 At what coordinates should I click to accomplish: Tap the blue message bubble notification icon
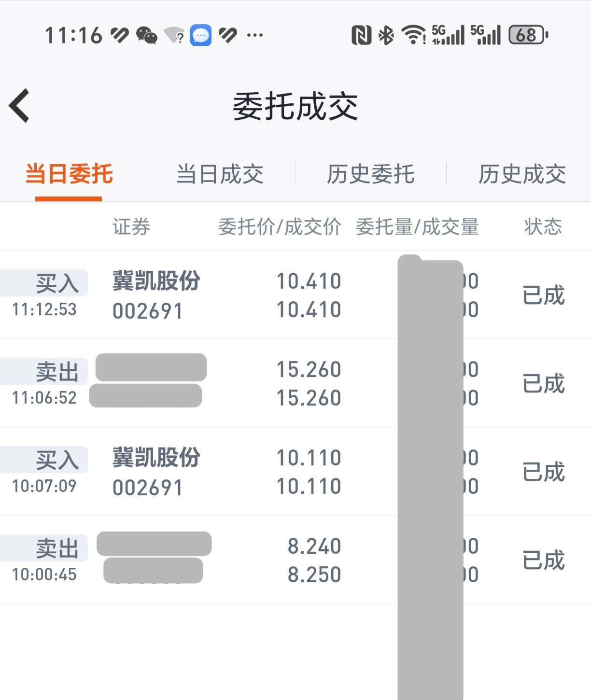200,35
